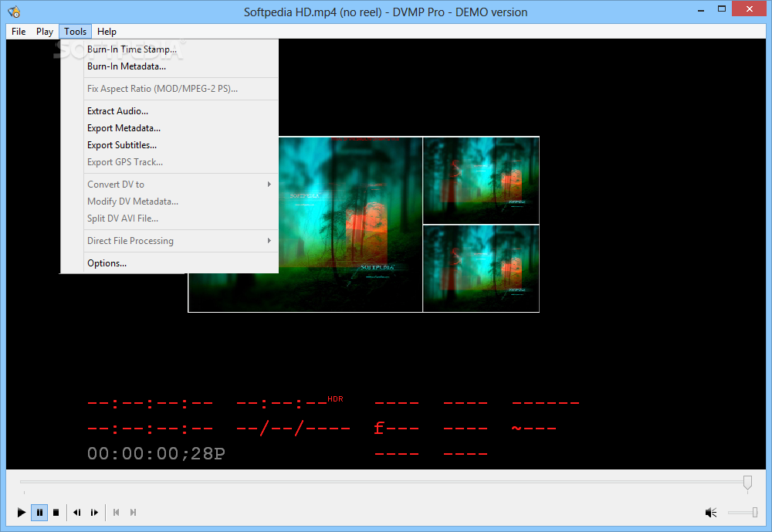The width and height of the screenshot is (772, 532).
Task: Click the timecode 00:00:00;28P readout
Action: click(156, 454)
